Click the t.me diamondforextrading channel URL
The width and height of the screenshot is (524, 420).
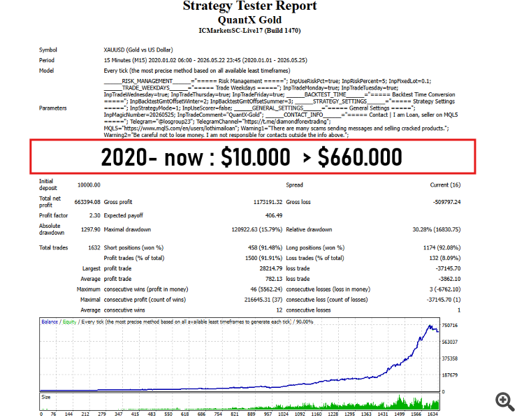(x=286, y=122)
